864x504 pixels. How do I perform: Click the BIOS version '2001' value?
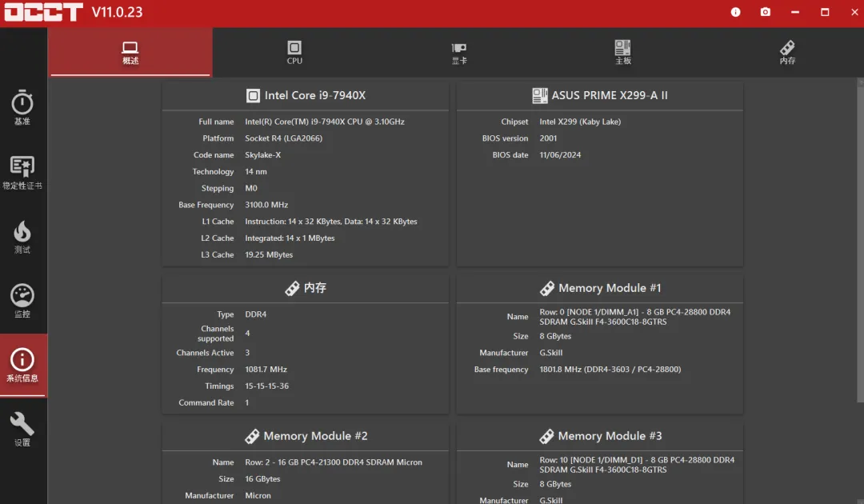click(548, 138)
